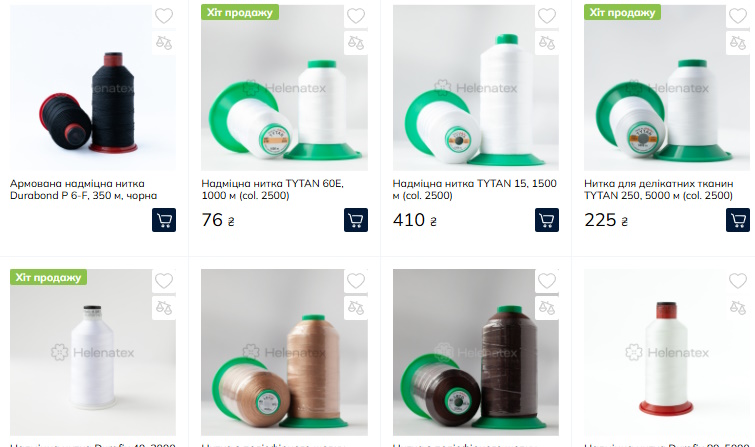755x447 pixels.
Task: Compare the TYTAN 60E thread
Action: pyautogui.click(x=356, y=43)
